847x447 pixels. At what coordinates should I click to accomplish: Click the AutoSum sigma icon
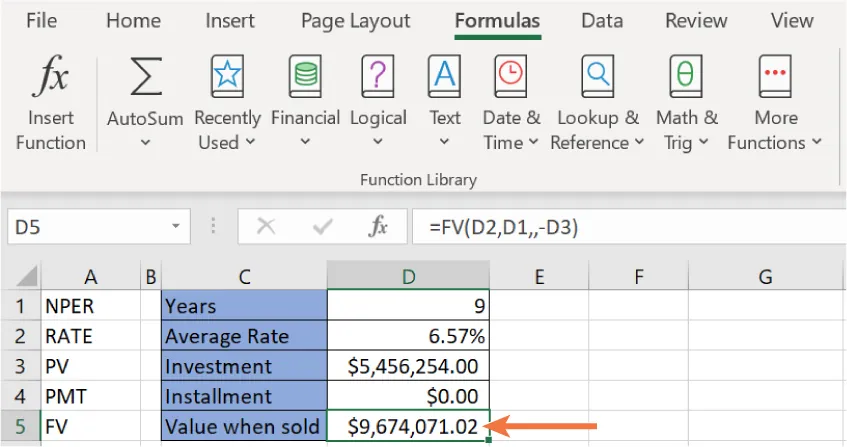(146, 78)
